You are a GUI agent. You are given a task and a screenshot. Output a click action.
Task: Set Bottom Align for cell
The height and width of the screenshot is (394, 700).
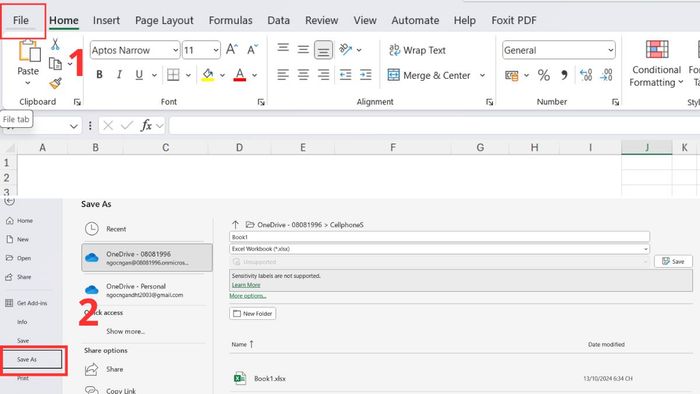(323, 50)
